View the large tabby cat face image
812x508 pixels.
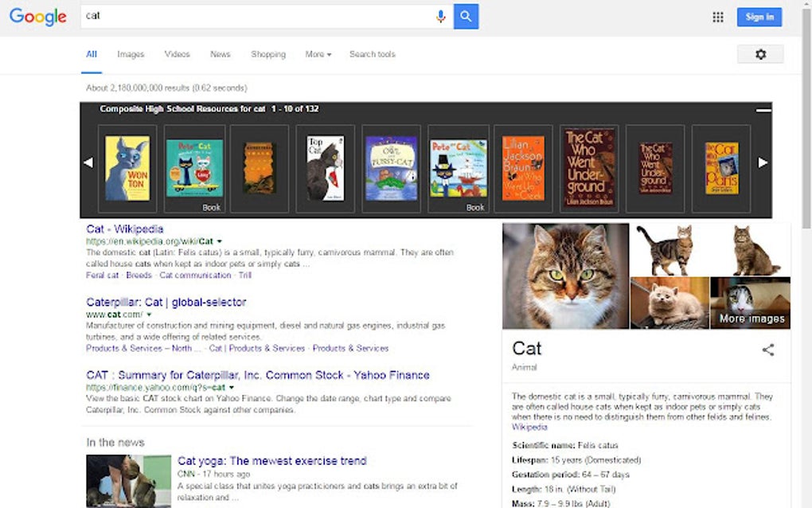pyautogui.click(x=565, y=276)
